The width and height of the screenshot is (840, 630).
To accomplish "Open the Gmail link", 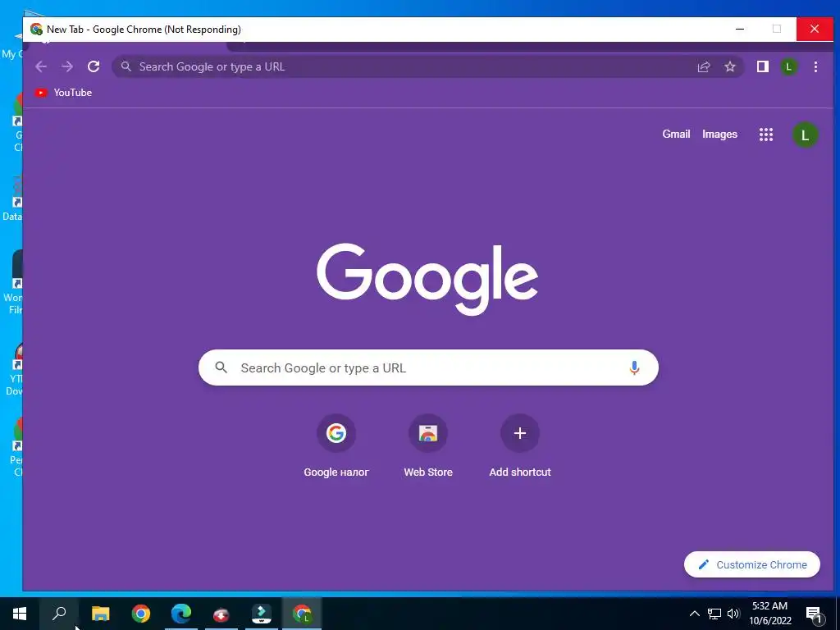I will point(676,134).
